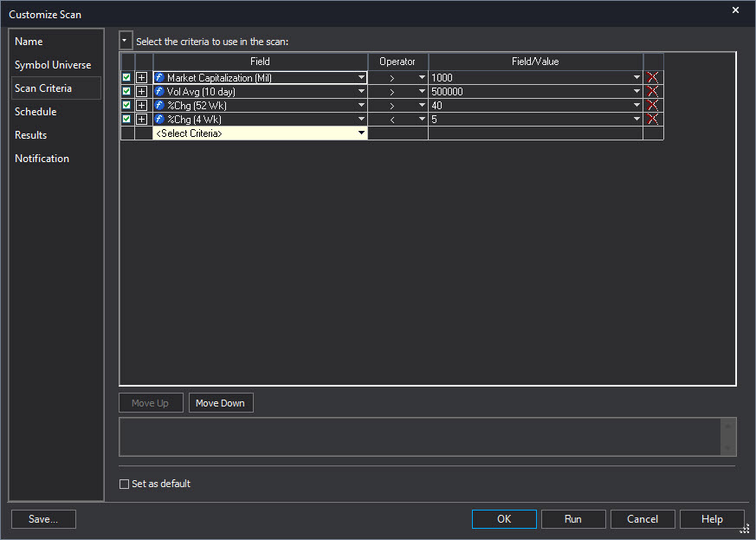
Task: Remove the Vol Avg (10 day) row
Action: click(x=653, y=92)
